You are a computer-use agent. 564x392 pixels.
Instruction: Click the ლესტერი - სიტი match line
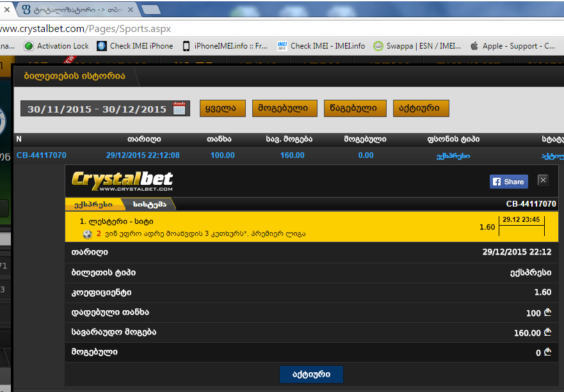tap(117, 222)
